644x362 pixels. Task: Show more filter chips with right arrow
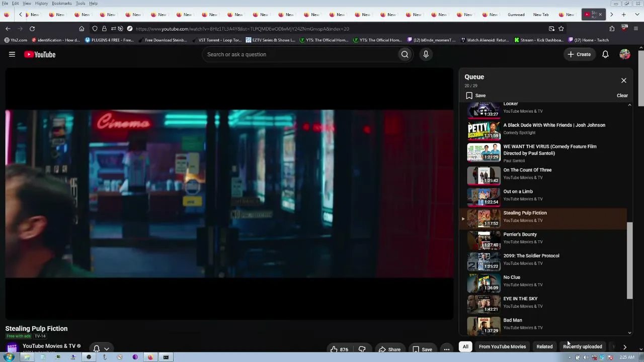[624, 346]
